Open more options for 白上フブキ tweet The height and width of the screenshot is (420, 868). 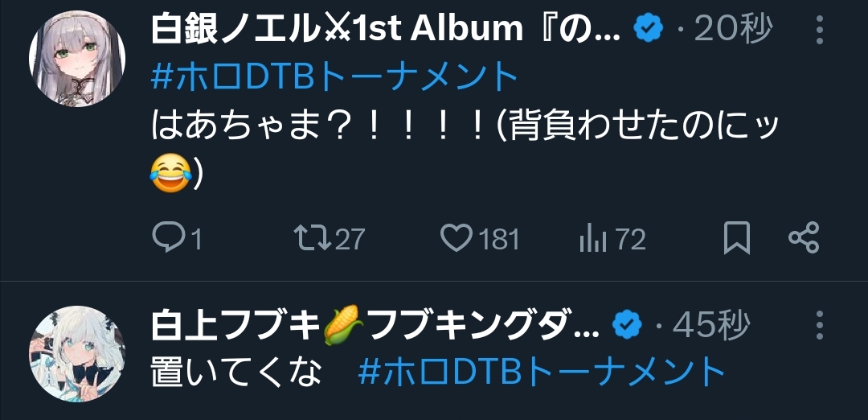(x=820, y=325)
